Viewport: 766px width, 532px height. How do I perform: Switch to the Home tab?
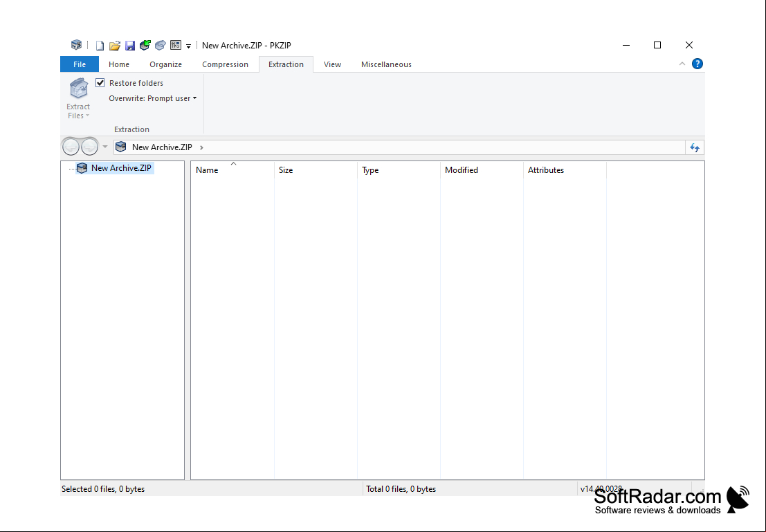[x=119, y=64]
